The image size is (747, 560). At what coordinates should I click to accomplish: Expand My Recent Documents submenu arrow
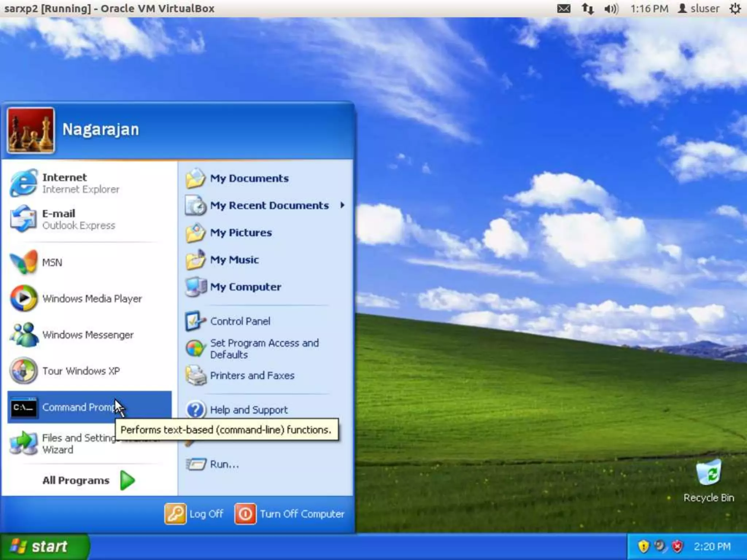click(342, 205)
